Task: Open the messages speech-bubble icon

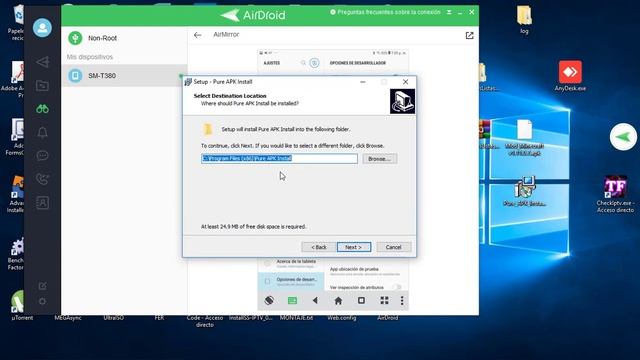Action: pos(42,156)
